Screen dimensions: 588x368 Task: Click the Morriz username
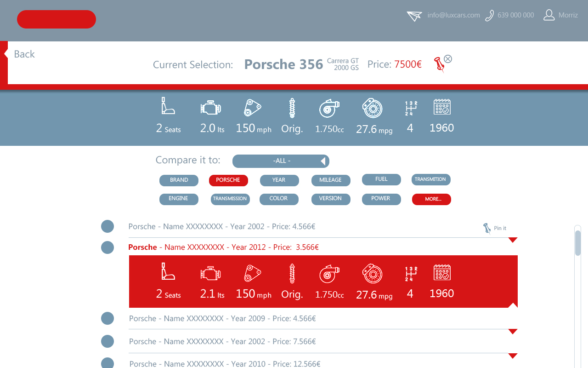coord(568,15)
